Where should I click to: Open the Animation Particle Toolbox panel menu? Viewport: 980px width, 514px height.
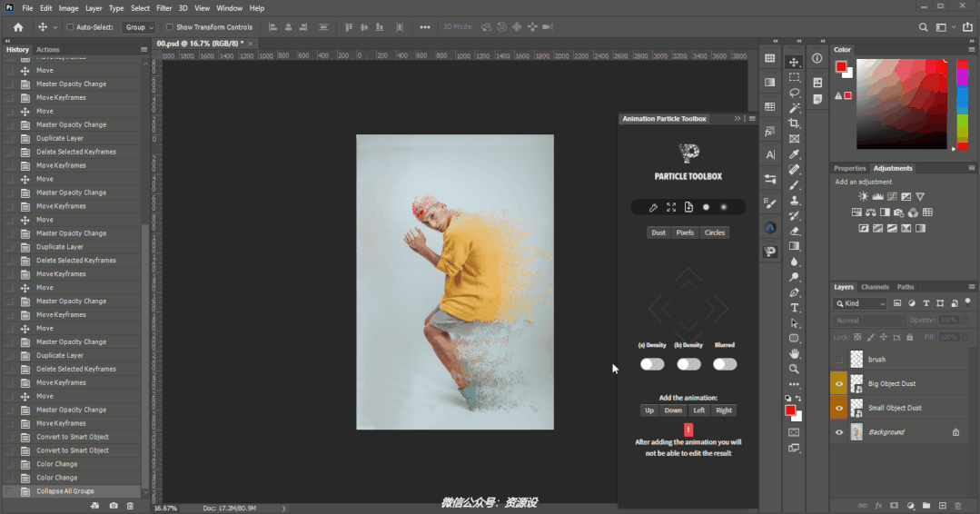(752, 119)
